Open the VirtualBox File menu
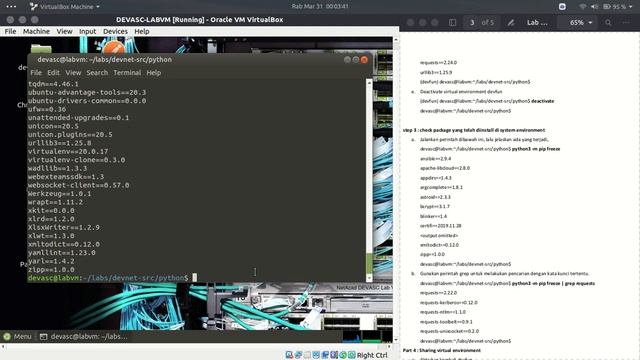The image size is (640, 360). (10, 31)
